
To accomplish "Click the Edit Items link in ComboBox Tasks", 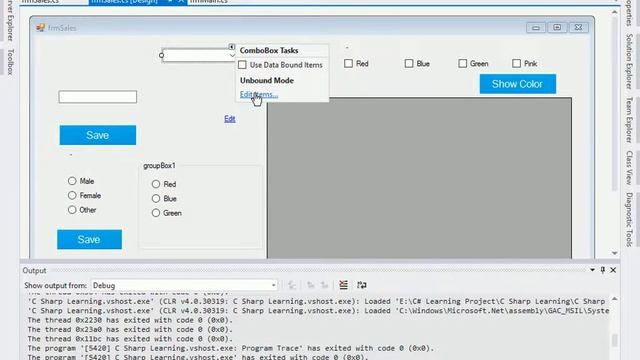I will pyautogui.click(x=259, y=94).
